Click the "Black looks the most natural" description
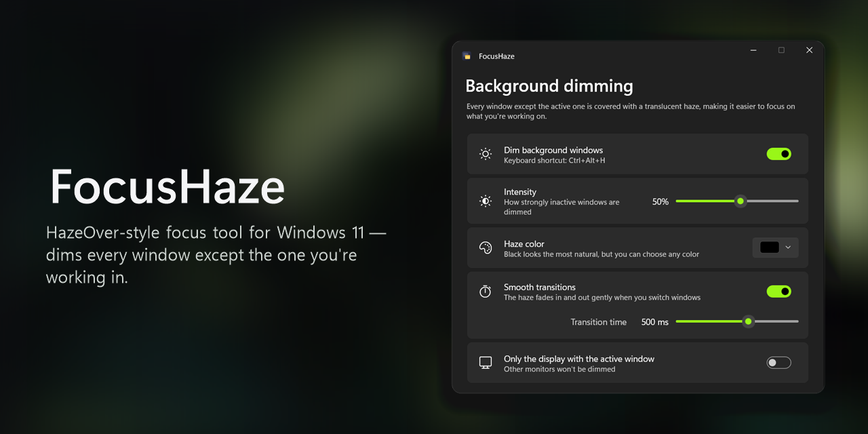The image size is (868, 434). point(601,254)
